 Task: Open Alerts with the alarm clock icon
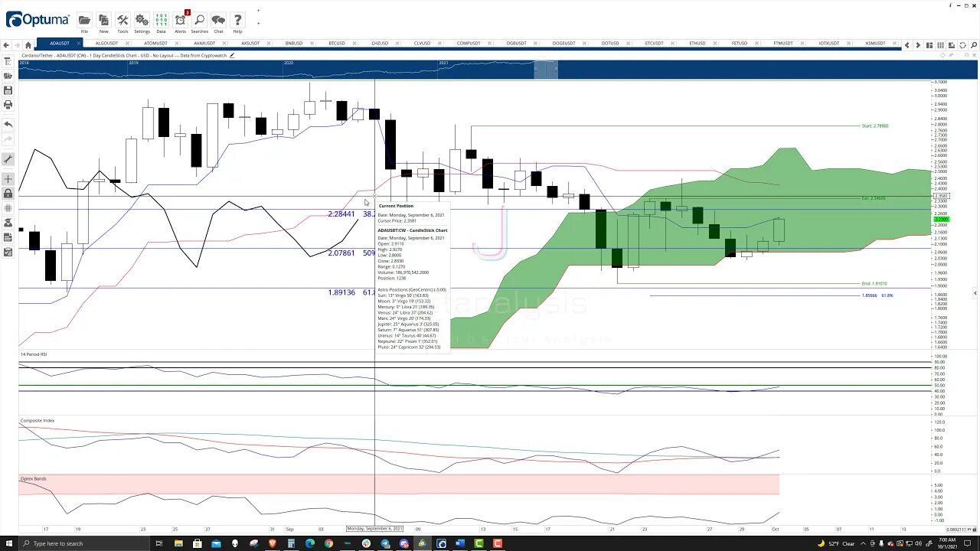[x=180, y=21]
